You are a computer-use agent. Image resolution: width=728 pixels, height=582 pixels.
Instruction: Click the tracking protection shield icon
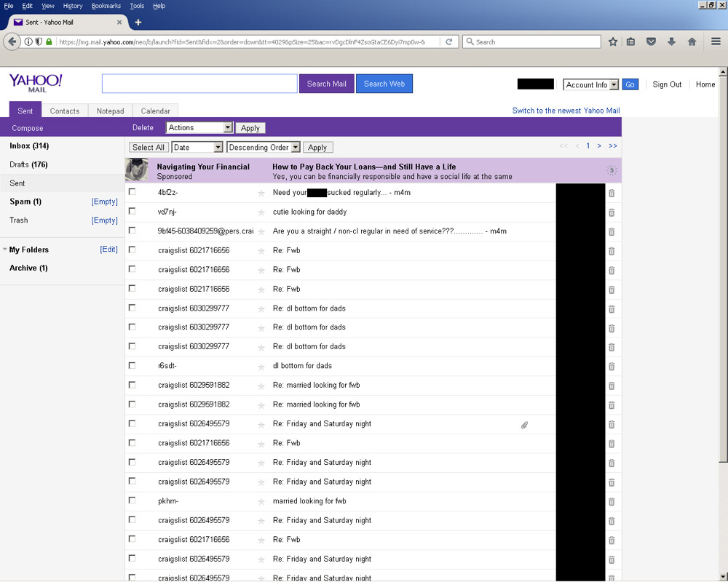click(39, 41)
